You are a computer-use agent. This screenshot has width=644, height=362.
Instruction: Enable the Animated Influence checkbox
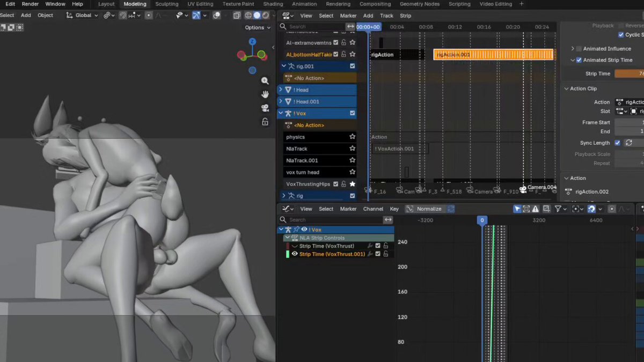[x=579, y=49]
